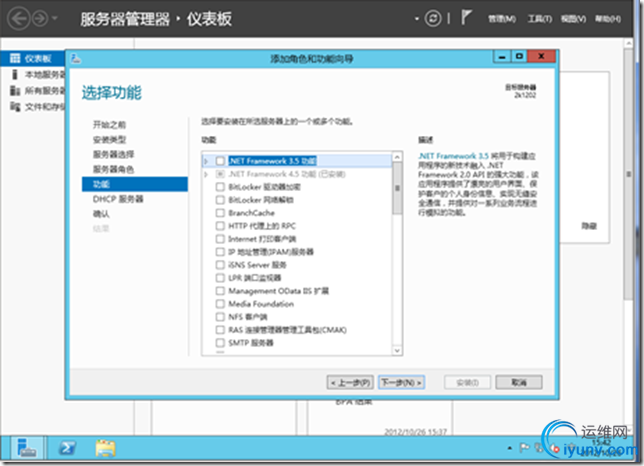Click Server Manager main vertical scrollbar
The height and width of the screenshot is (466, 644).
(x=628, y=174)
